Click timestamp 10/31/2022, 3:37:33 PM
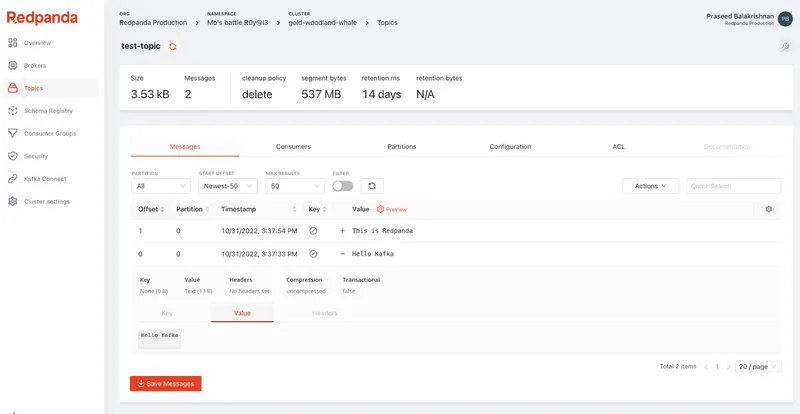This screenshot has width=800, height=414. click(259, 254)
